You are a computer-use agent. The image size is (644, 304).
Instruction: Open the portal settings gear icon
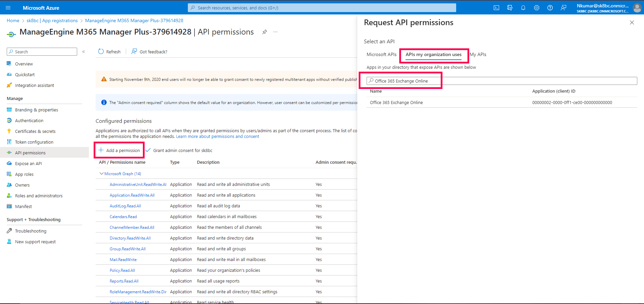click(x=537, y=8)
